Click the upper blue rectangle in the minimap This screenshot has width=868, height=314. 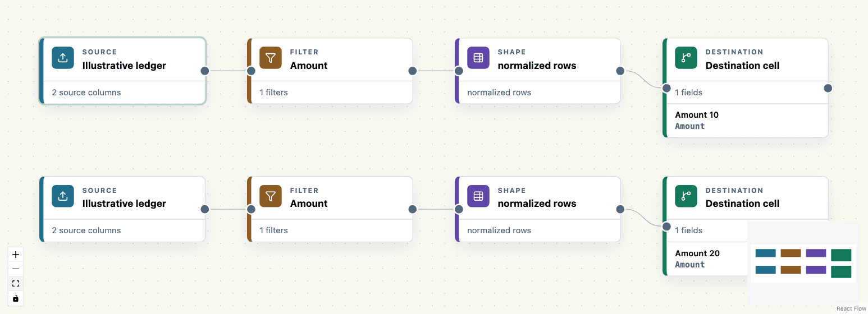(x=766, y=253)
